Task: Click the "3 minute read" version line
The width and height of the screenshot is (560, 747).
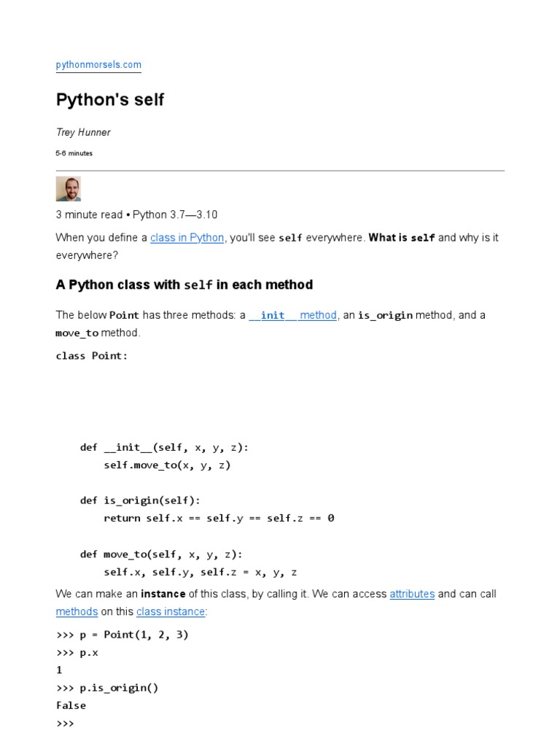Action: 136,214
